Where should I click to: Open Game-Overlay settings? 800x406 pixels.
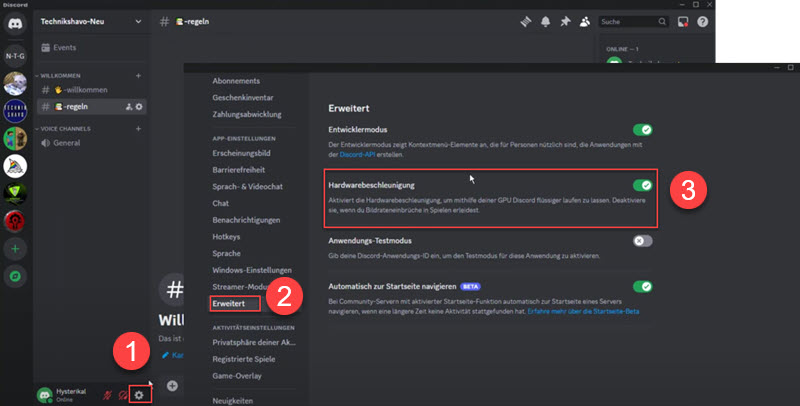pos(237,376)
